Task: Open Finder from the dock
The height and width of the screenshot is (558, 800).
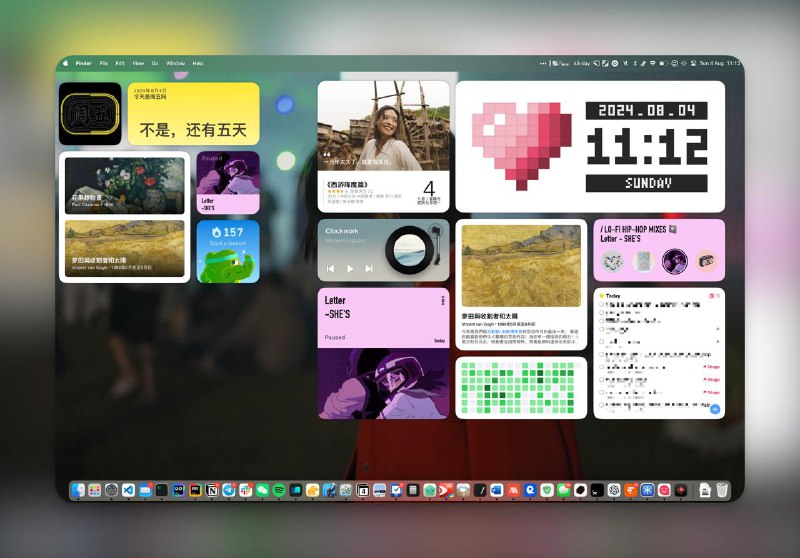Action: [78, 490]
